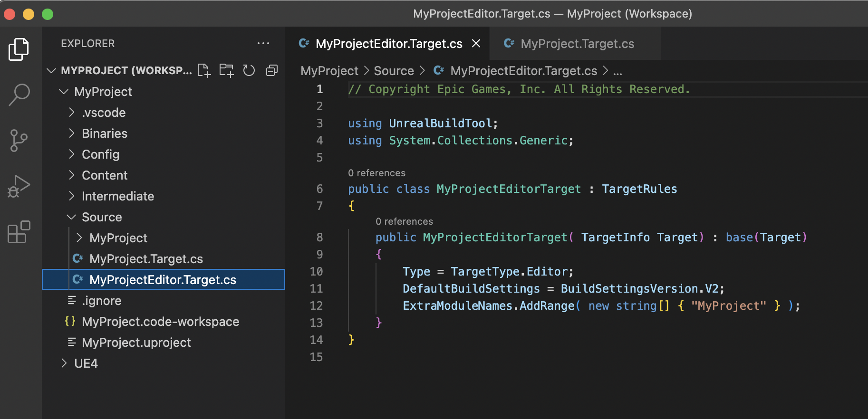Screen dimensions: 868x419
Task: Select MyProjectEditor.Target.cs in the file tree
Action: (x=164, y=279)
